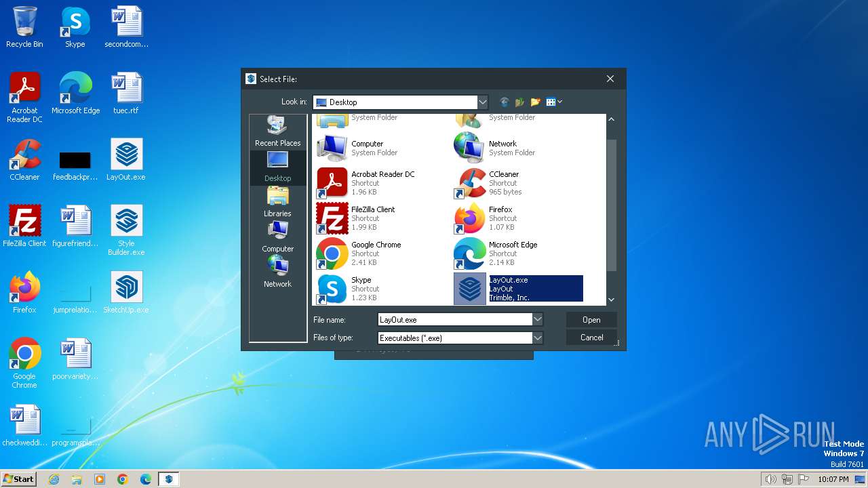Select Recycle Bin desktop icon
868x488 pixels.
point(24,27)
